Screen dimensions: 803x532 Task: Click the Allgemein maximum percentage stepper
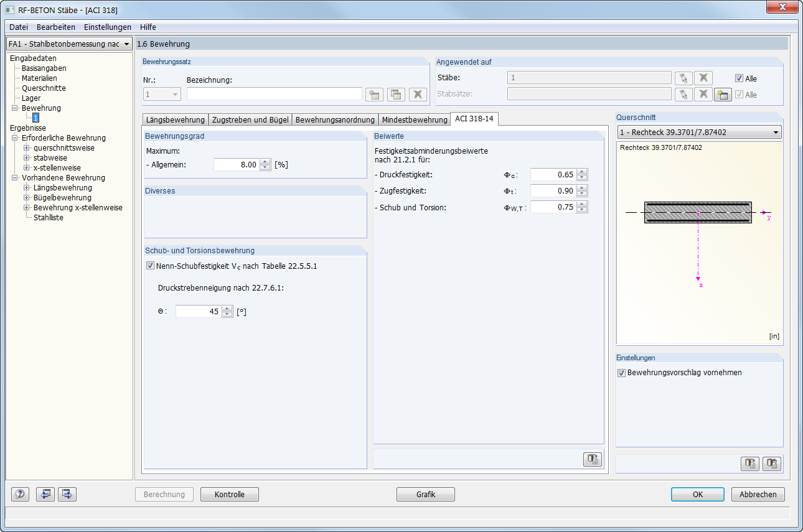pyautogui.click(x=265, y=165)
